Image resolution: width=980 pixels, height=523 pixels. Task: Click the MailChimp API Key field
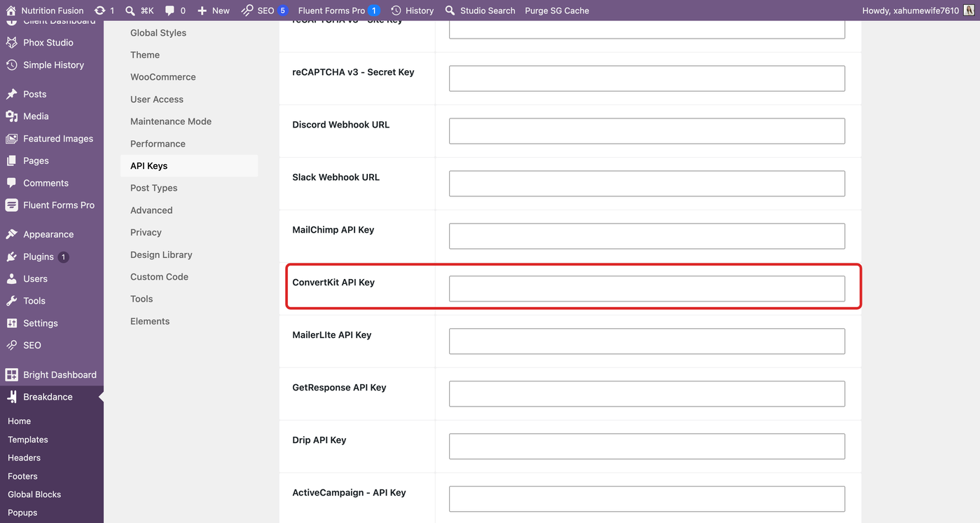click(x=647, y=236)
